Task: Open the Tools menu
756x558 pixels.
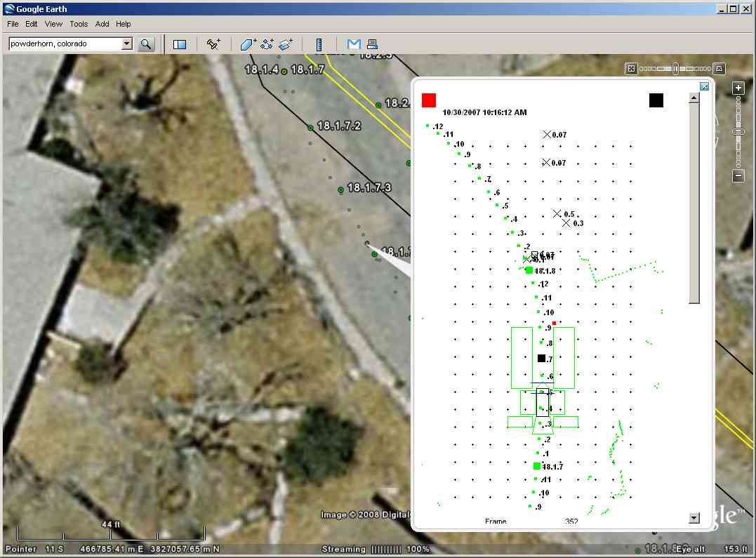Action: pyautogui.click(x=79, y=24)
